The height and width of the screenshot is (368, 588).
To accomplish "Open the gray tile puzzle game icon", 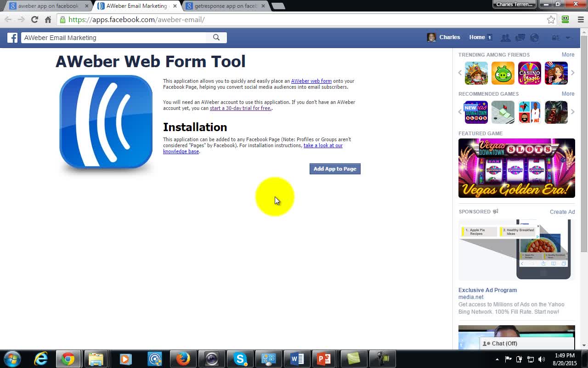I will click(503, 112).
